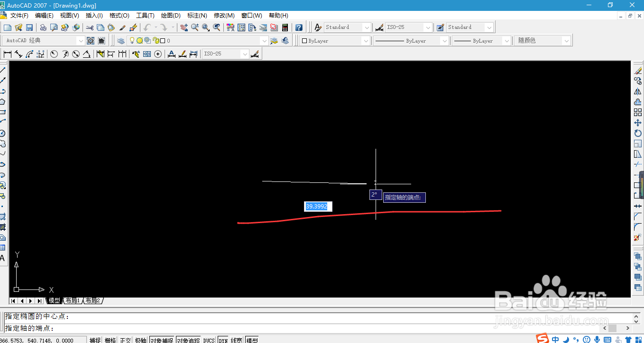The height and width of the screenshot is (343, 644).
Task: Click the 模型 button in status bar
Action: point(252,340)
